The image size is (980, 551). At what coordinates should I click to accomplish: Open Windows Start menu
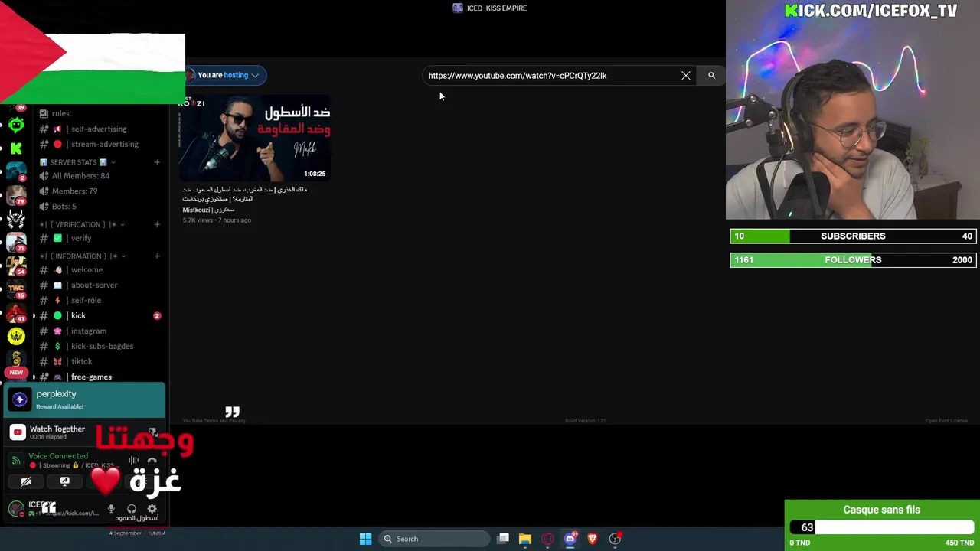[365, 539]
